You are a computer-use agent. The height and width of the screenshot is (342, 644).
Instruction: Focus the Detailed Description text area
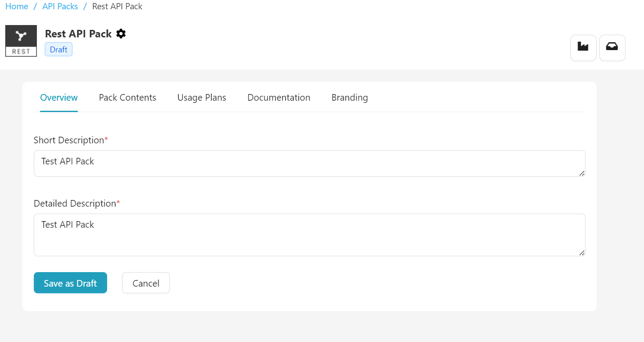tap(309, 235)
